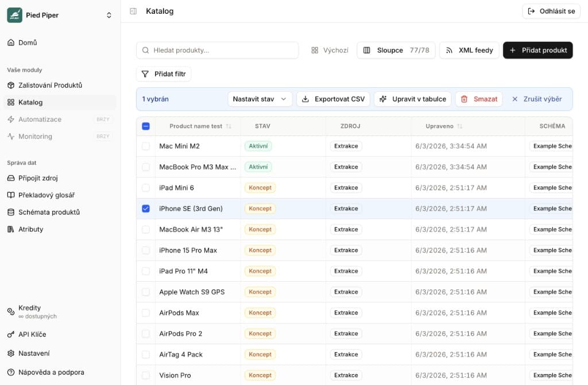
Task: Click the Aktivní badge for Mac Mini M2
Action: click(258, 146)
